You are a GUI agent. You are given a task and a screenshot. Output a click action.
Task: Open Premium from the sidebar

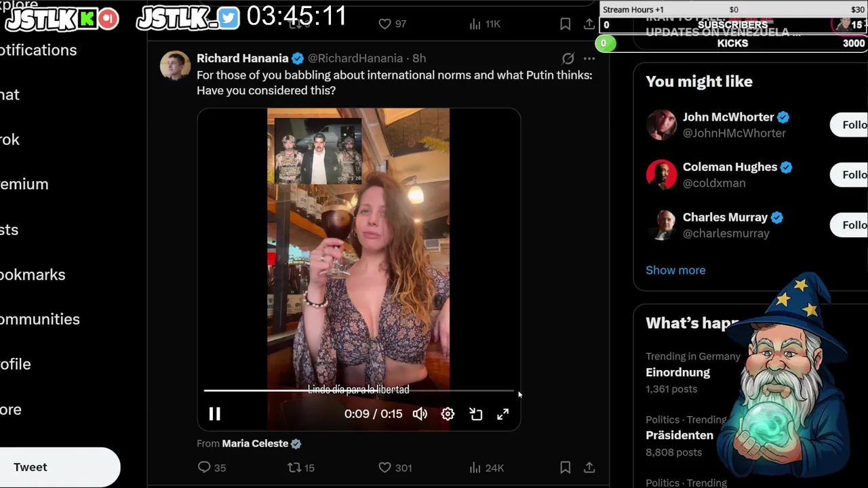click(24, 184)
